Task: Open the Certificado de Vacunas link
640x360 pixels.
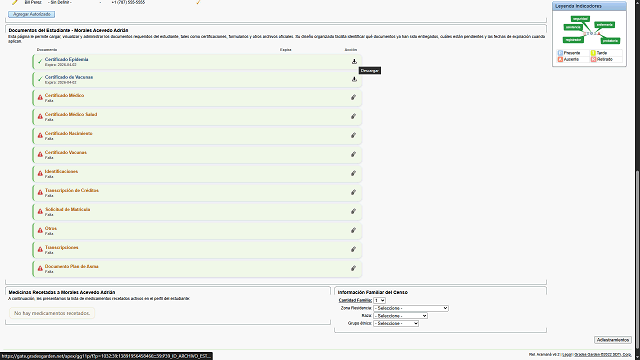Action: (69, 77)
